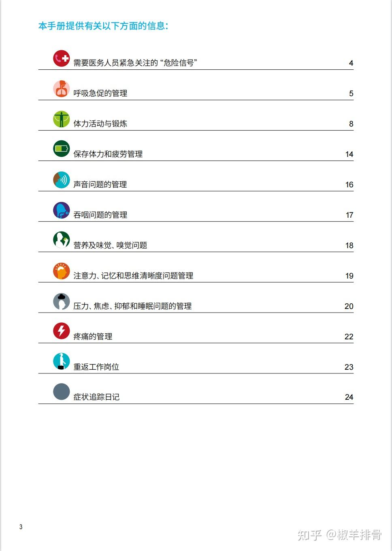Open 保存体力和疲劳管理 entry
Viewport: 392px width, 551px height.
coord(108,154)
